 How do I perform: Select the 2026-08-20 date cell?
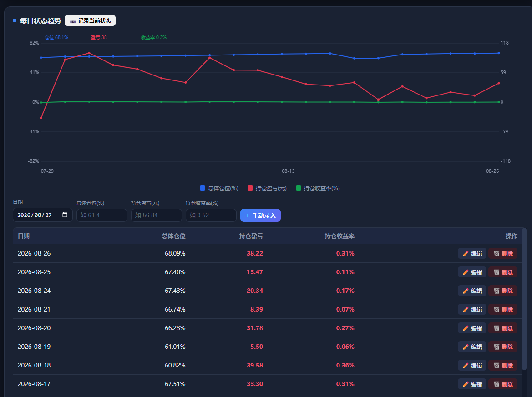click(34, 328)
